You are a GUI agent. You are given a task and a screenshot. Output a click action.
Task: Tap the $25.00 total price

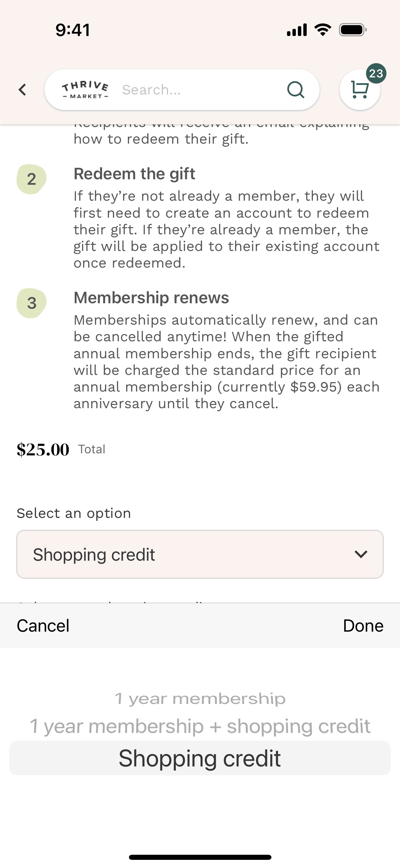click(x=43, y=450)
